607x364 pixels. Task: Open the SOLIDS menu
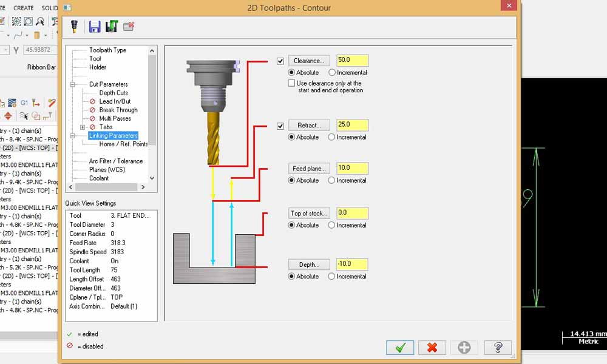pos(50,8)
